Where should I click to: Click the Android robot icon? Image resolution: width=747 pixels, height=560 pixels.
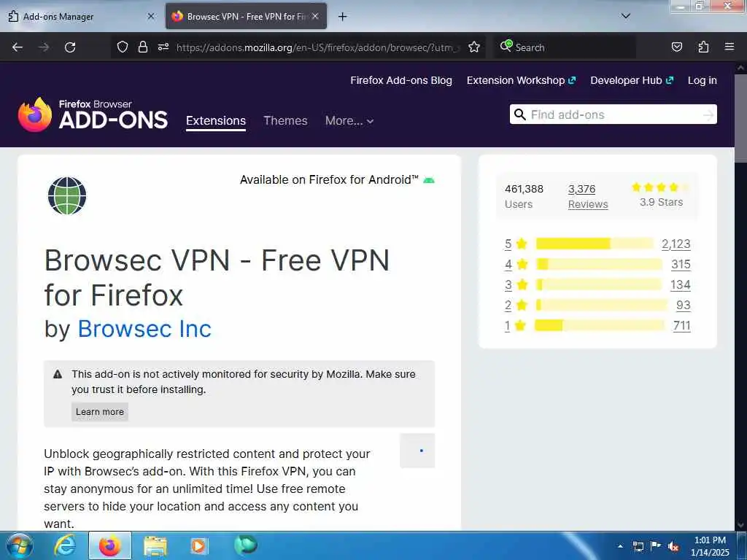click(x=429, y=180)
